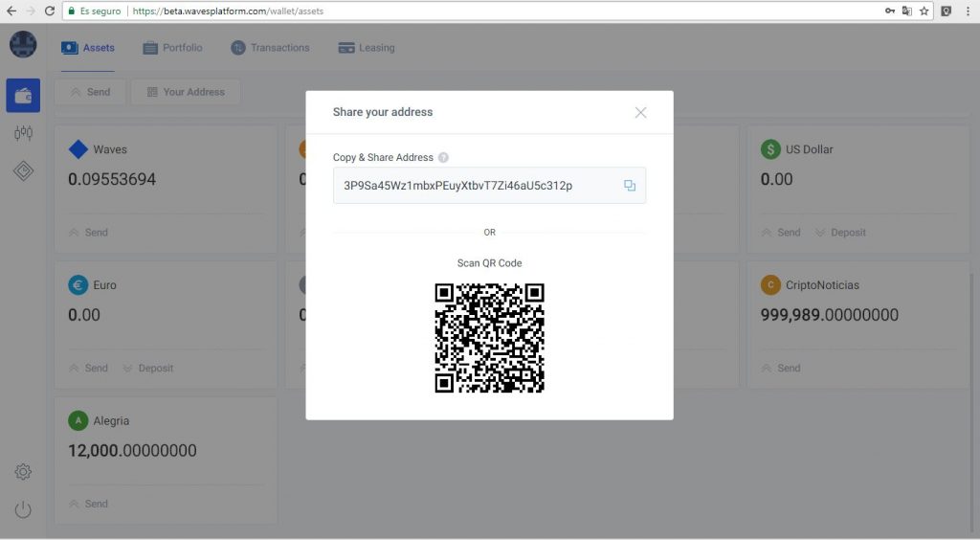The width and height of the screenshot is (980, 540).
Task: Open the wallet section in the sidebar
Action: click(x=23, y=96)
